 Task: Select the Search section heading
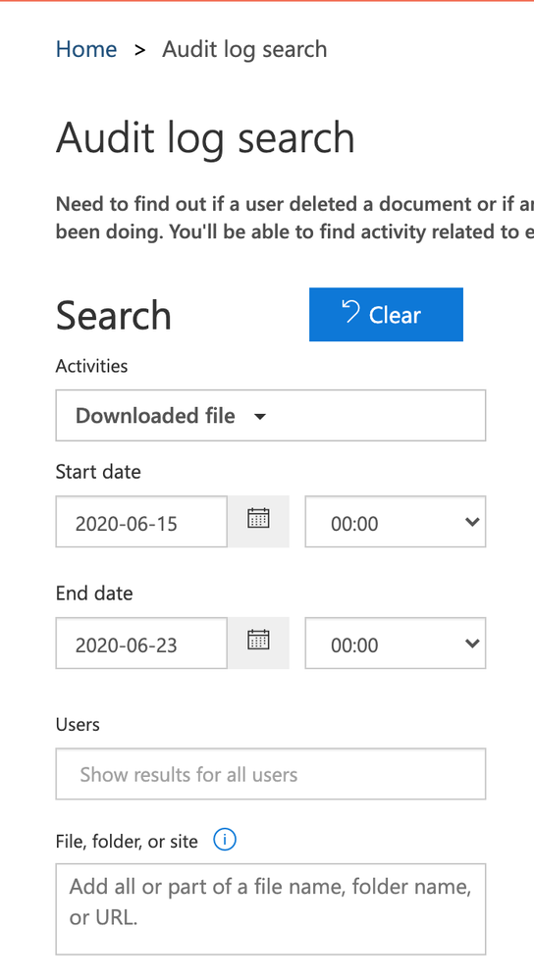[113, 315]
